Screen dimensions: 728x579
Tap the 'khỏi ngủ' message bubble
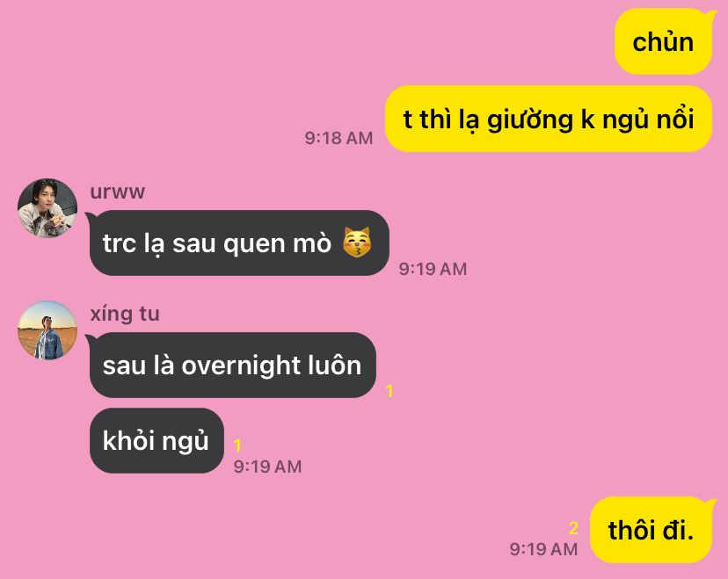(157, 440)
